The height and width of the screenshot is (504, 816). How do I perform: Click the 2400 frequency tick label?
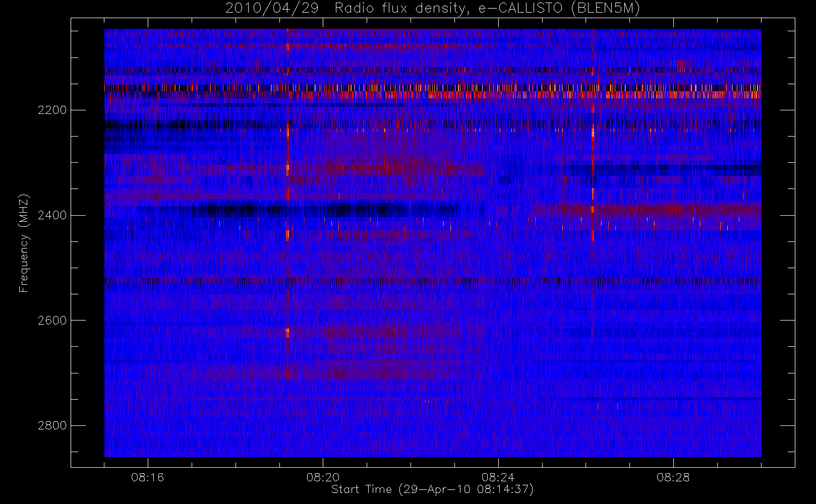tap(52, 215)
